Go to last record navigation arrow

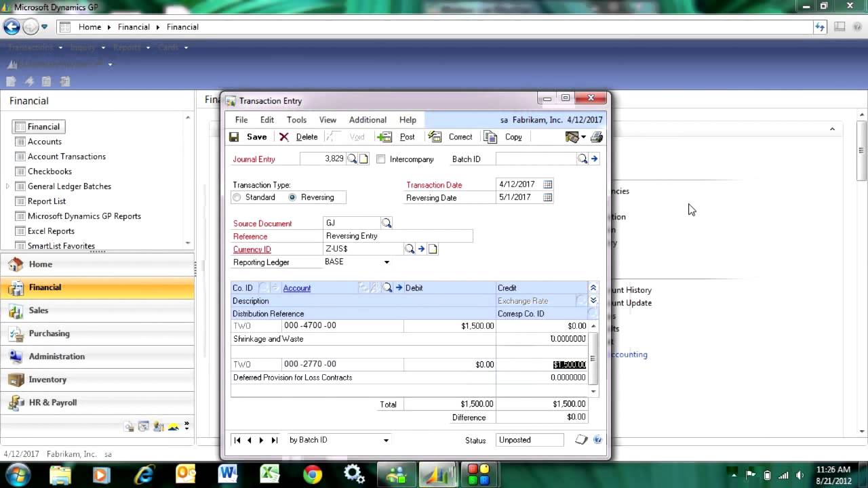click(274, 440)
